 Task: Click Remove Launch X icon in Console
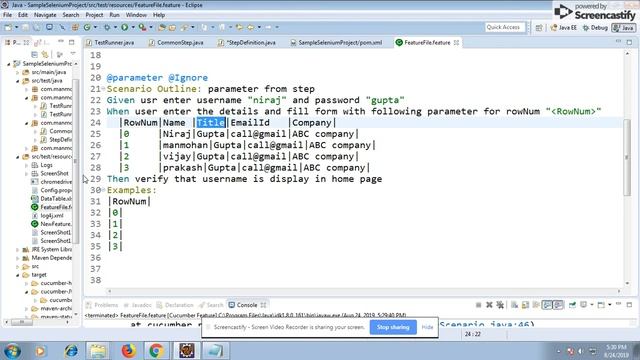(x=489, y=305)
